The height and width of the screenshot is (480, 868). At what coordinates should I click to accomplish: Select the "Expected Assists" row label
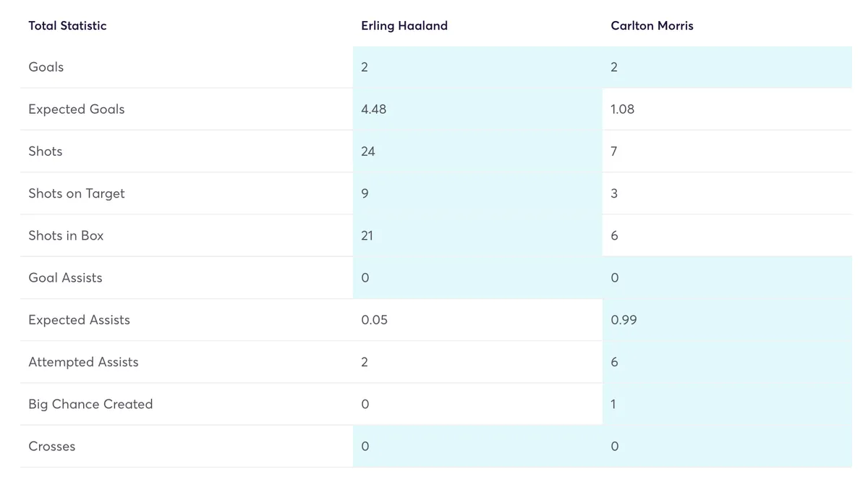click(x=80, y=320)
